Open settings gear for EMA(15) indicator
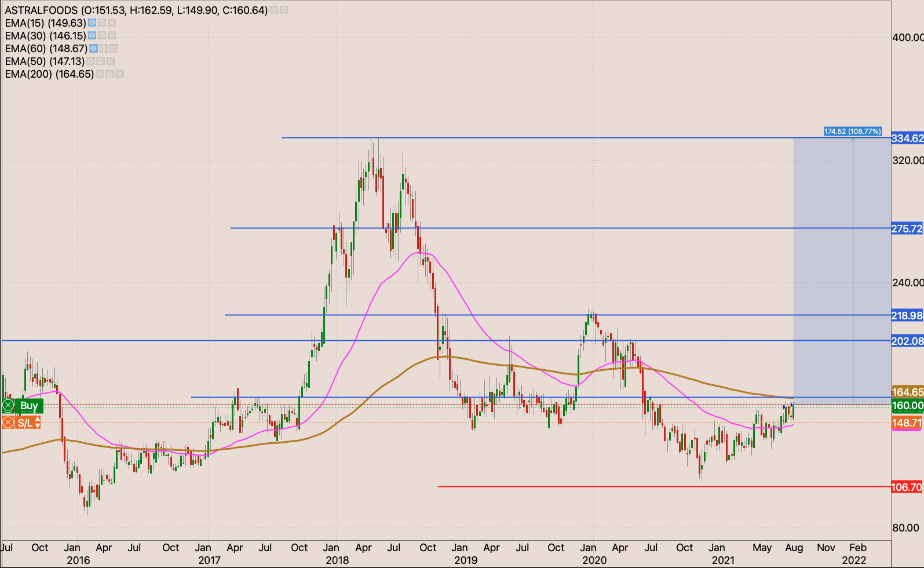Image resolution: width=924 pixels, height=568 pixels. click(102, 23)
